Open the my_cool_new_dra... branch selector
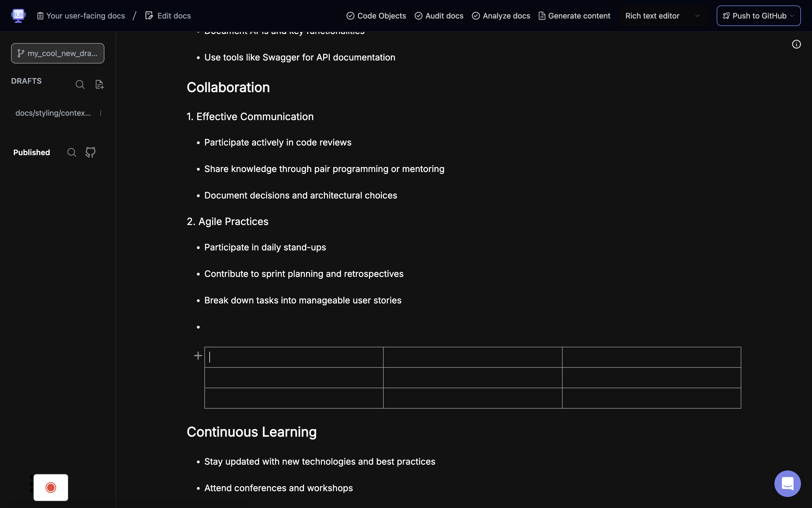Viewport: 812px width, 508px height. 57,53
